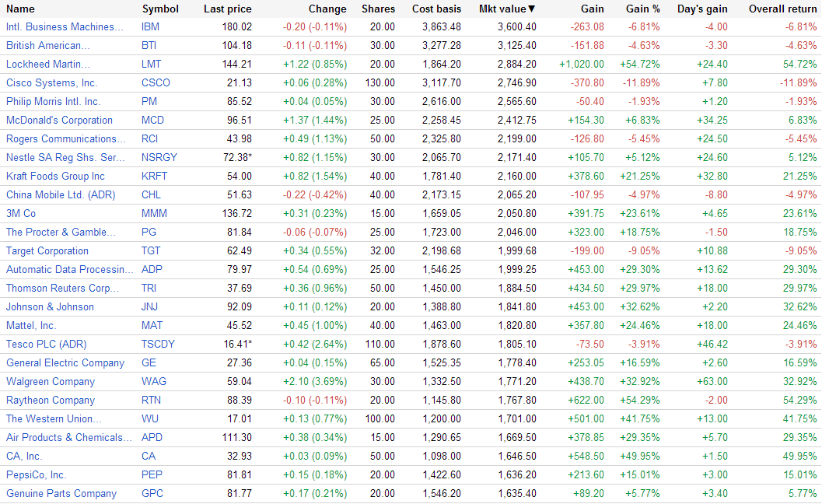This screenshot has width=829, height=504.
Task: Open China Mobile Ltd. (ADR) link
Action: click(x=61, y=194)
